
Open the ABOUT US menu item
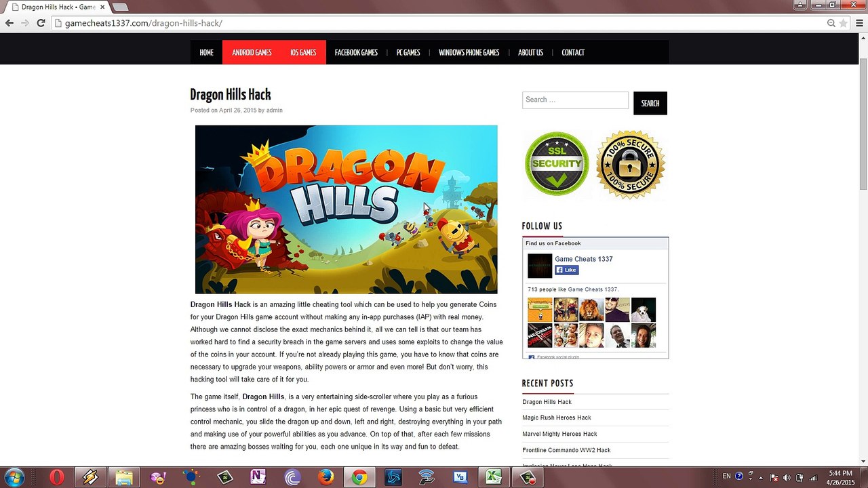point(530,52)
